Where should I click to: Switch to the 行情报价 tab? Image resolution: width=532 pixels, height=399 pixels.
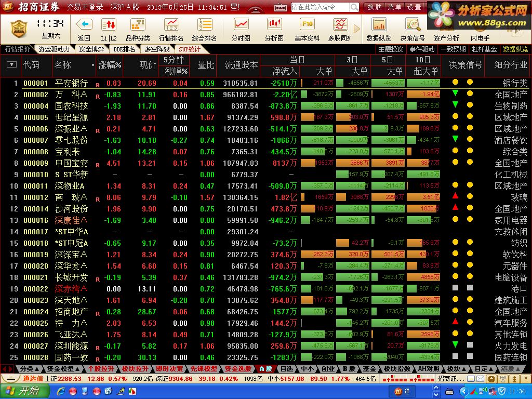click(17, 49)
